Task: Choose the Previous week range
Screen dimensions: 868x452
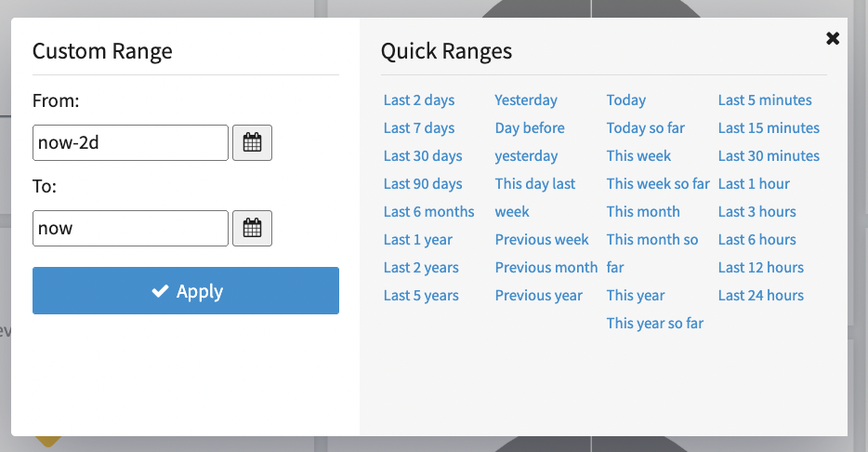Action: 542,240
